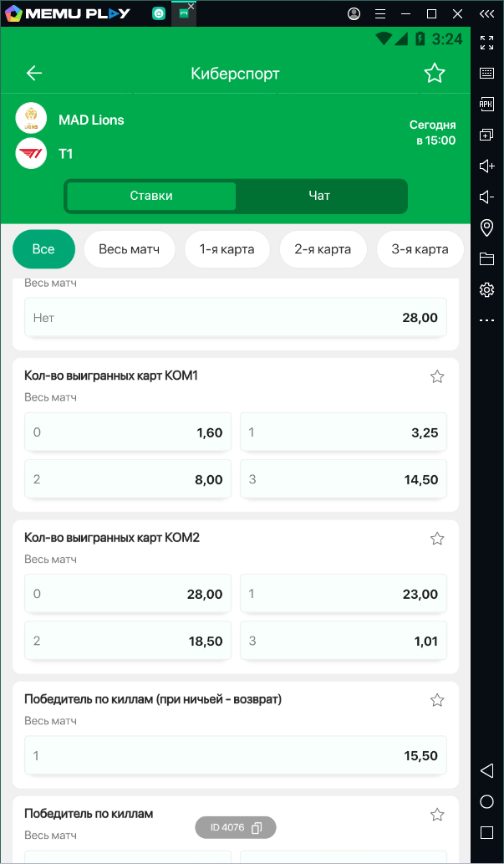This screenshot has height=864, width=504.
Task: Add the match to favorites with the header star
Action: tap(434, 74)
